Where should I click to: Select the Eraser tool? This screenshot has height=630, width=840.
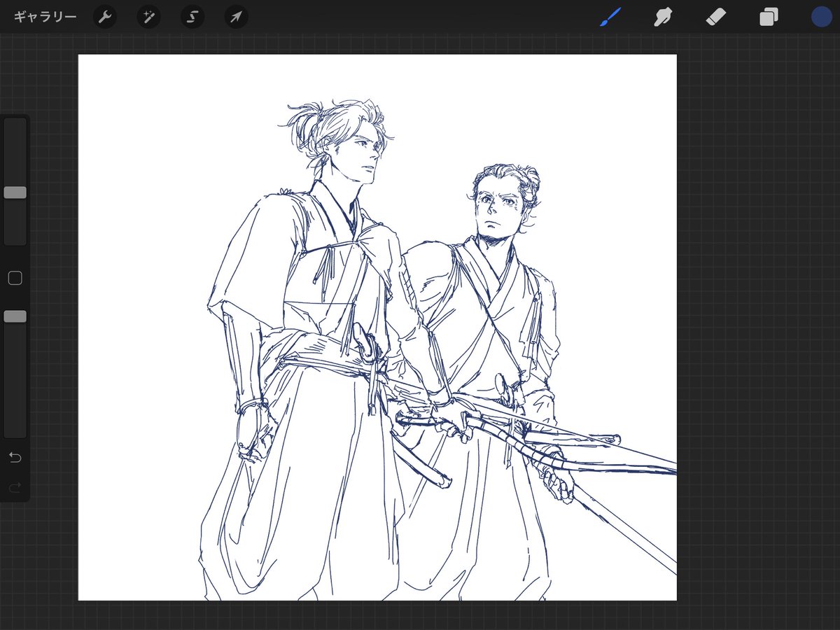click(x=716, y=17)
